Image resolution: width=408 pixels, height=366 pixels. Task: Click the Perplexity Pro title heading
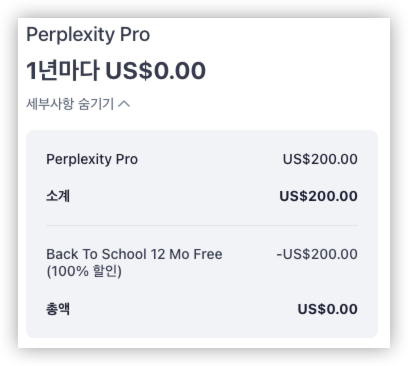pos(88,35)
